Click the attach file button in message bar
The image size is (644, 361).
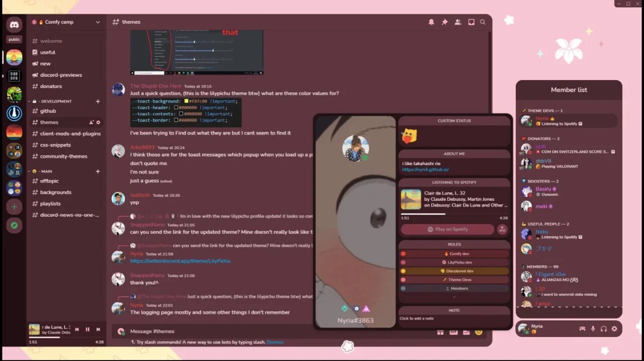point(121,331)
